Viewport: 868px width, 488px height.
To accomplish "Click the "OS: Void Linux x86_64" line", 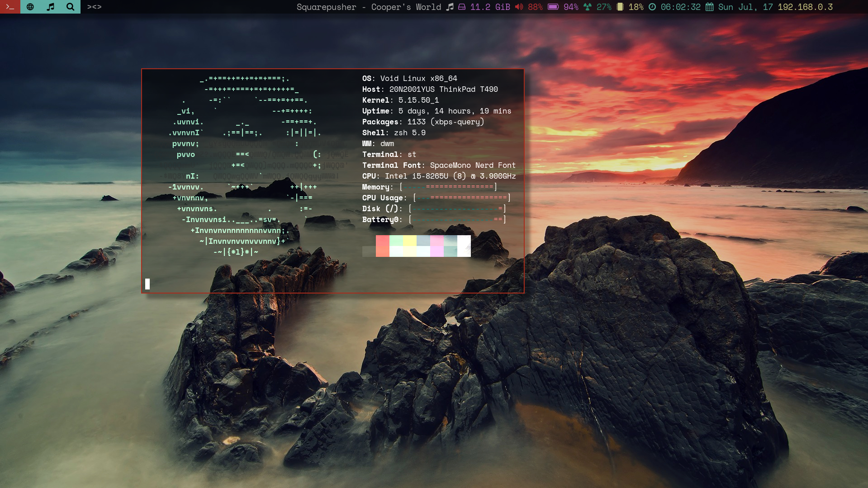I will [410, 78].
